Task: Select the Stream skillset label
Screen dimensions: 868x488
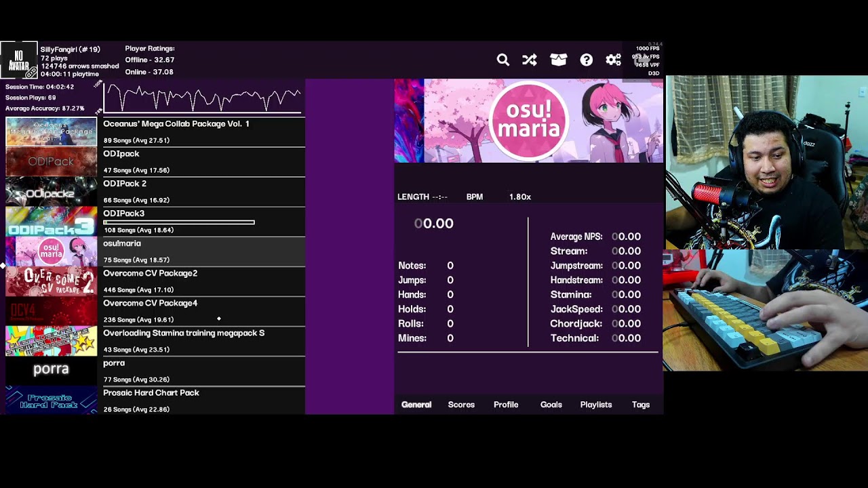Action: tap(569, 251)
